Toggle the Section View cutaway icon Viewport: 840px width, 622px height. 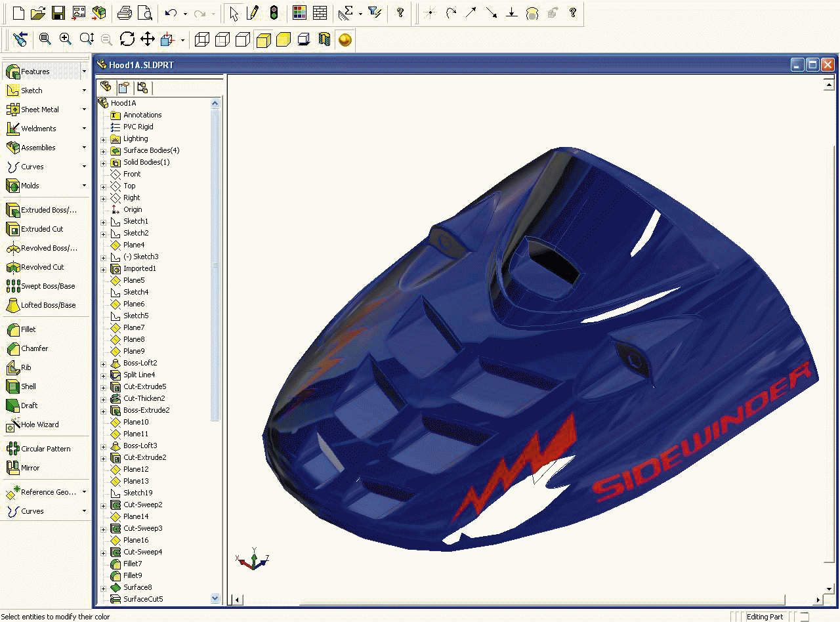(x=324, y=40)
